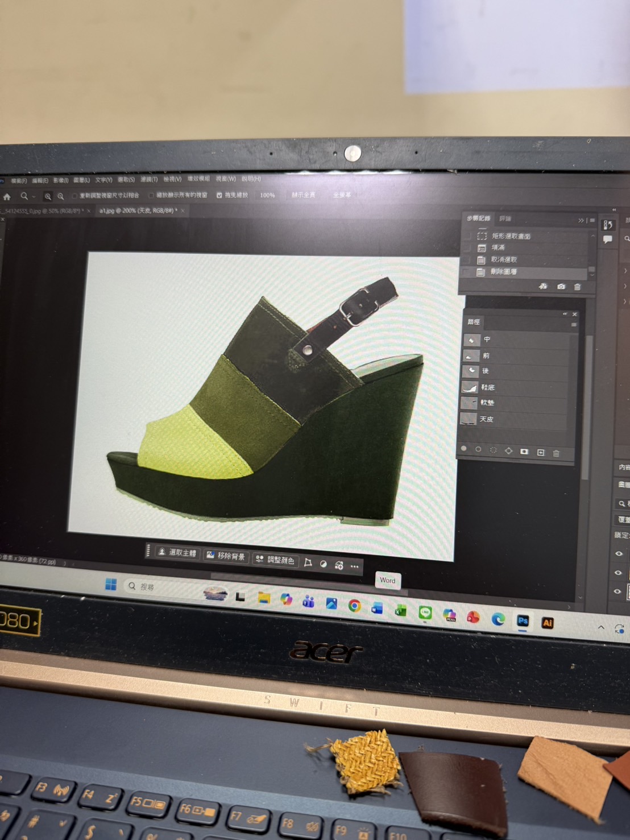Open the 路徑 panel hamburger menu
630x840 pixels.
[x=574, y=325]
